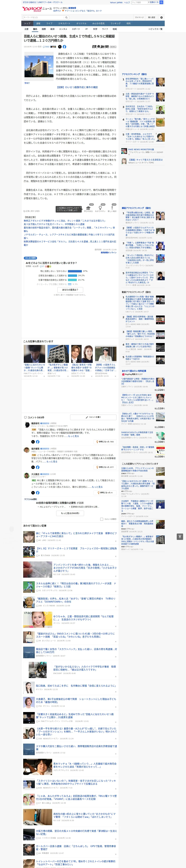The width and height of the screenshot is (186, 868).
Task: Click the 読売新聞 publisher logo
Action: 104,47
